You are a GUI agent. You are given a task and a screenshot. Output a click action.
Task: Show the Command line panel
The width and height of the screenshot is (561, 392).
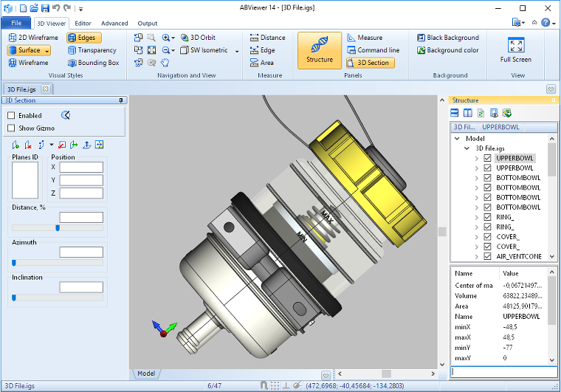[374, 50]
